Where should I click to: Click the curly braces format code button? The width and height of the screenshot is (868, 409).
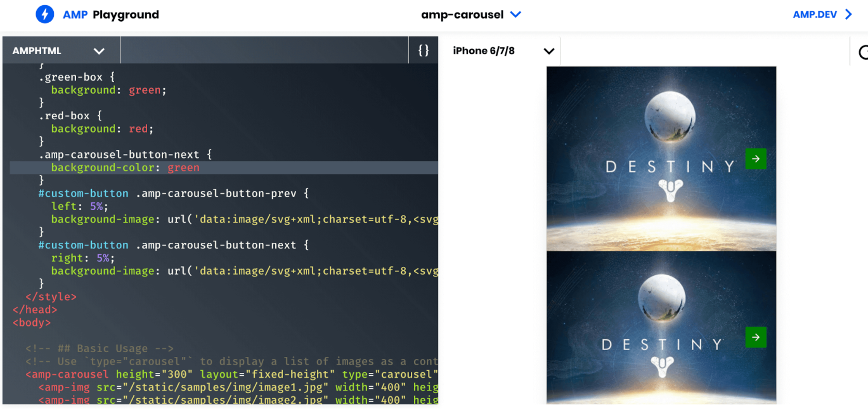(x=424, y=50)
